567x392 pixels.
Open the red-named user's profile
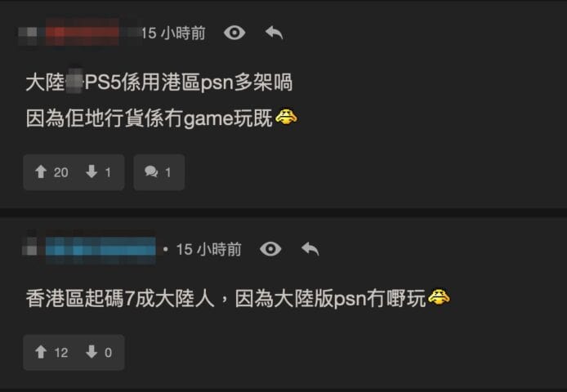83,33
